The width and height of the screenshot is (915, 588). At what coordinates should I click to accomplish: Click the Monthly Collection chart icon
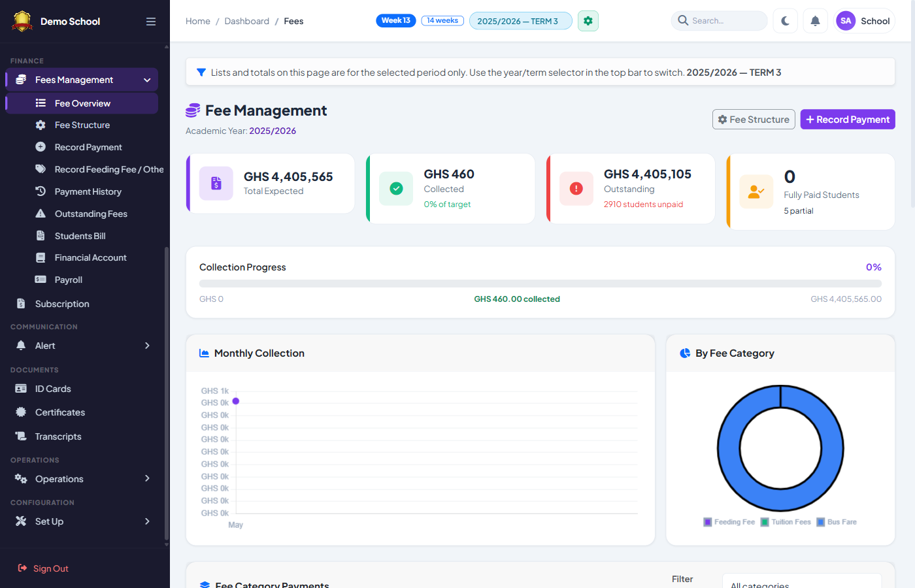pyautogui.click(x=204, y=353)
